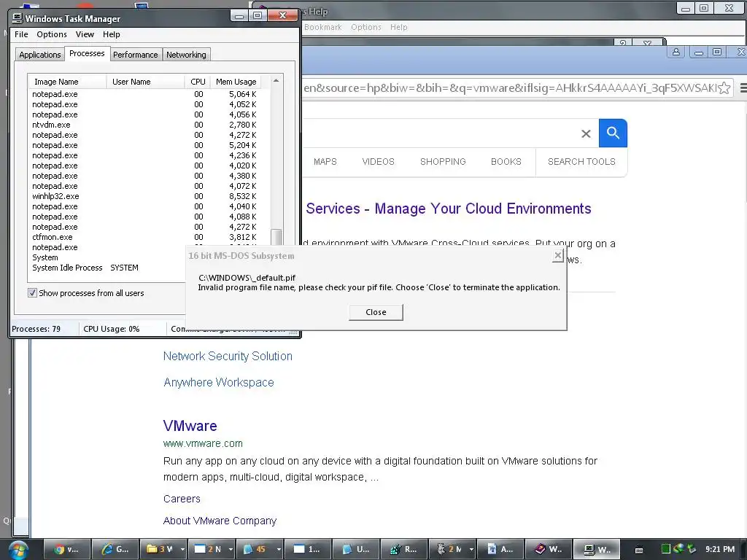Click the on-screen keyboard tray icon
Screen dimensions: 747x560
(639, 550)
